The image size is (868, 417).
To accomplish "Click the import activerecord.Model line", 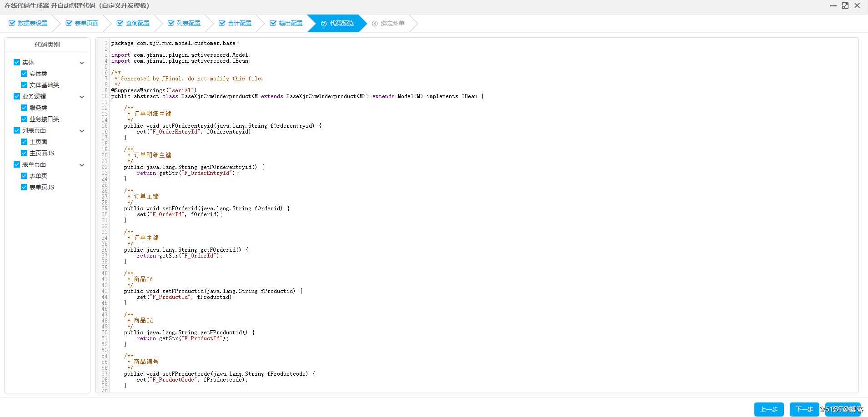I will coord(181,55).
